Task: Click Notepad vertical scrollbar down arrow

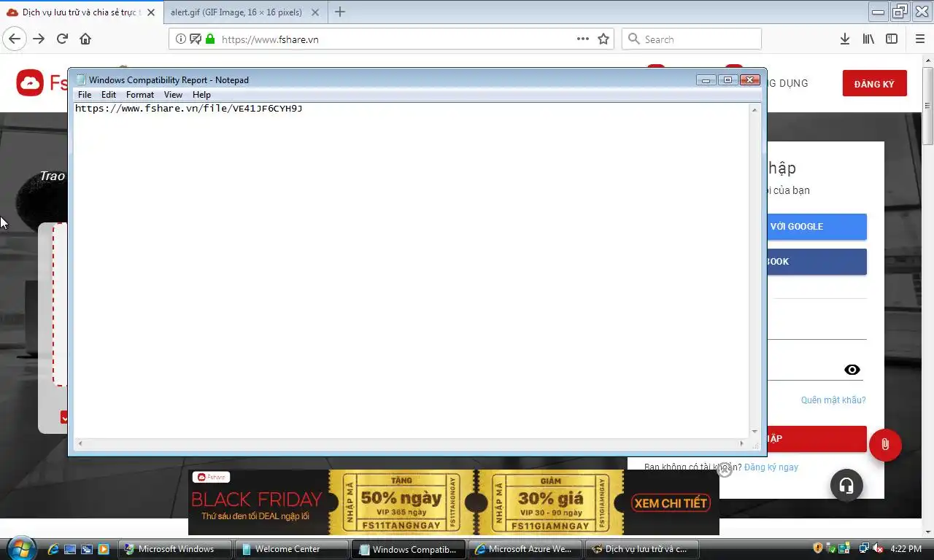Action: [755, 432]
